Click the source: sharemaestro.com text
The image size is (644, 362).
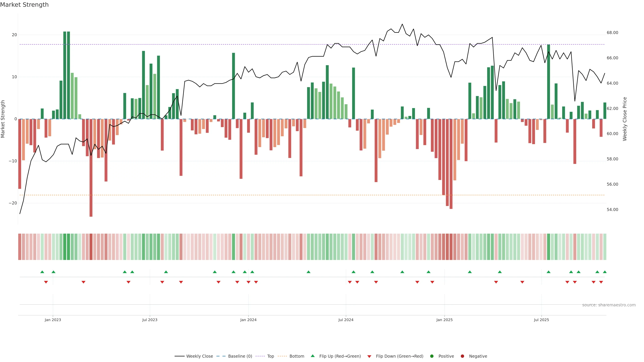click(609, 305)
